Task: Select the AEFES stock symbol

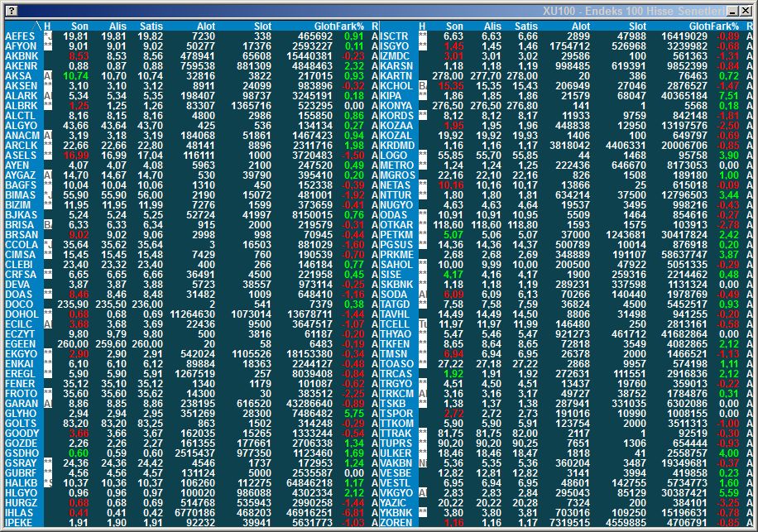Action: (21, 36)
